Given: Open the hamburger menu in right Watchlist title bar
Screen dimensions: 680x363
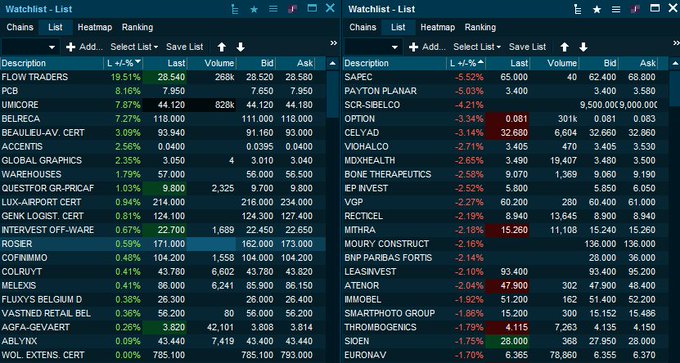Looking at the screenshot, I should click(x=616, y=9).
